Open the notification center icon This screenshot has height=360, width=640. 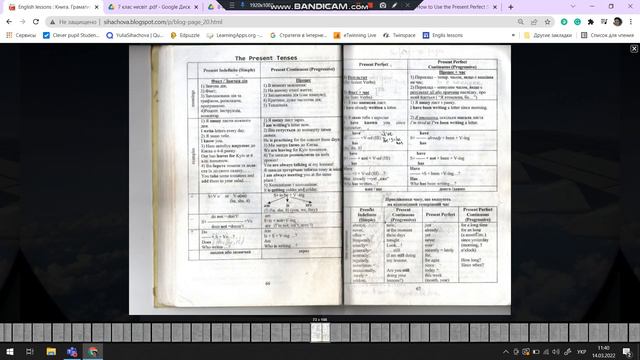(627, 351)
